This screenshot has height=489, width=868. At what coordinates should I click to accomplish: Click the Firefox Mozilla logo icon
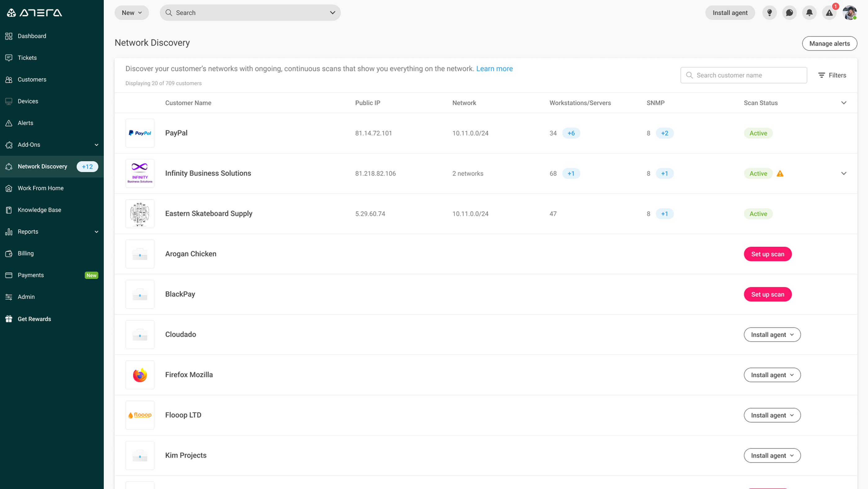coord(140,375)
